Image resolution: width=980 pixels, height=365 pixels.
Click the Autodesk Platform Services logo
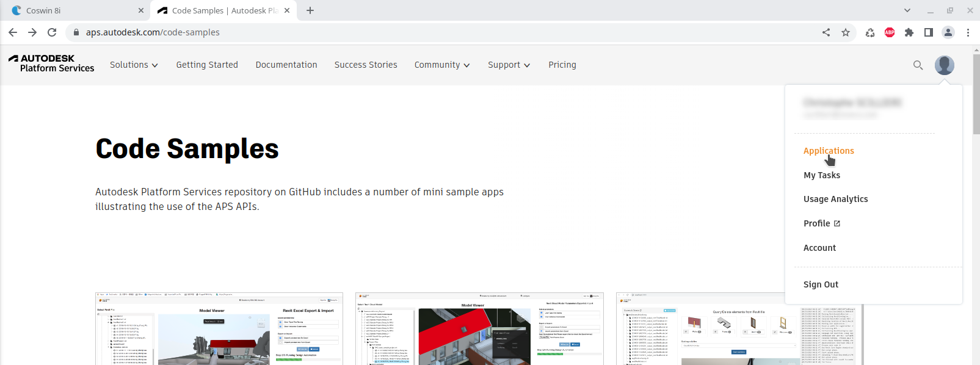pos(51,63)
